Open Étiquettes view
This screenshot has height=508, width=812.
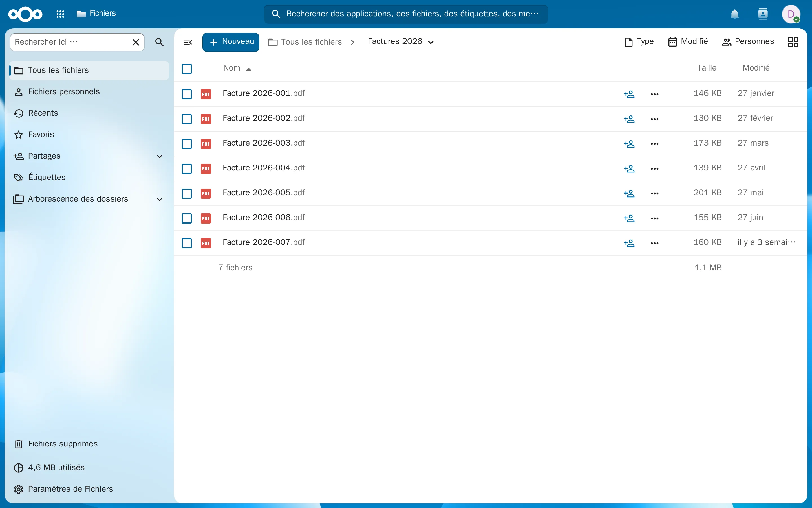point(89,178)
